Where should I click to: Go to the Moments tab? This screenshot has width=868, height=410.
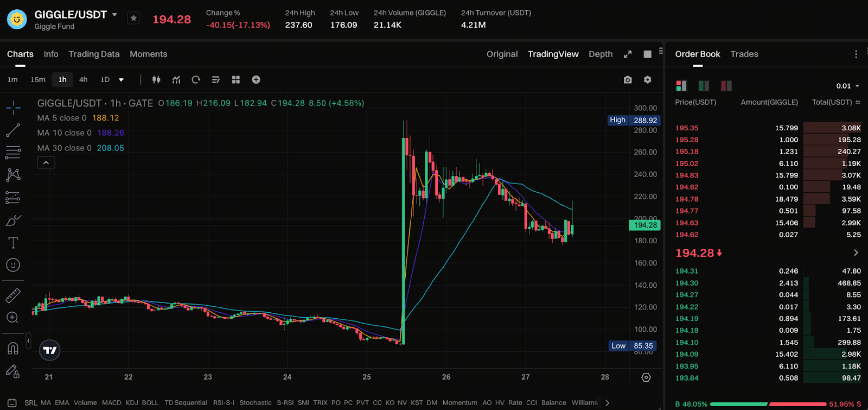coord(149,54)
